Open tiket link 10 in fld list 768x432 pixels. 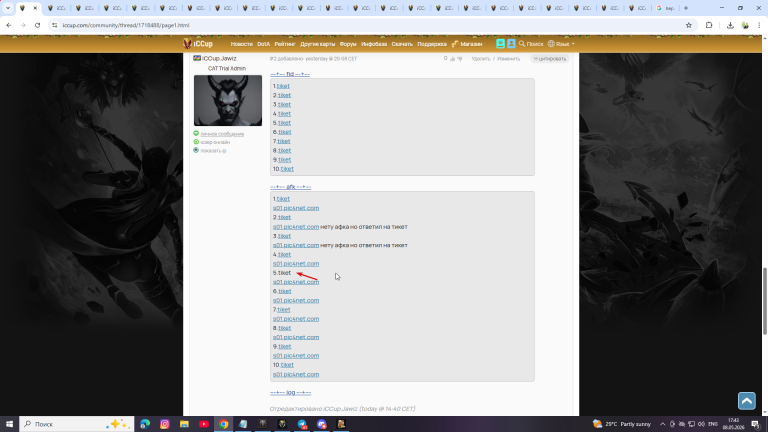click(x=287, y=168)
